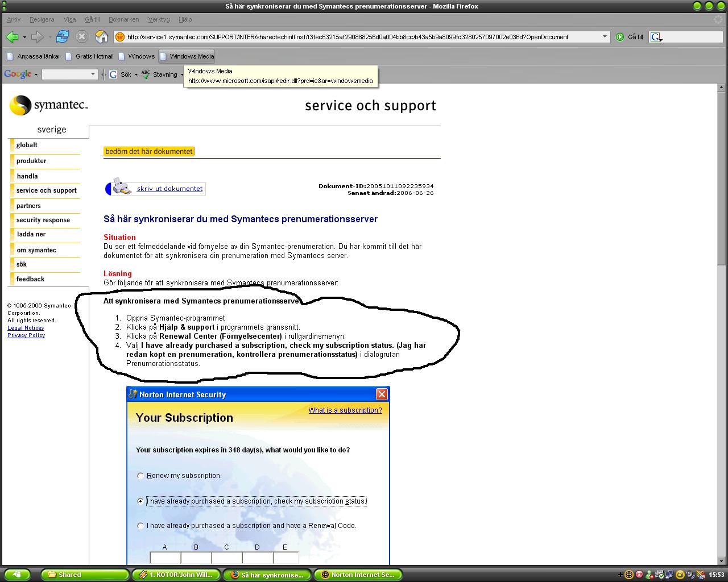Click the printer icon beside skriv ut dokumentet
The height and width of the screenshot is (582, 728).
tap(122, 186)
